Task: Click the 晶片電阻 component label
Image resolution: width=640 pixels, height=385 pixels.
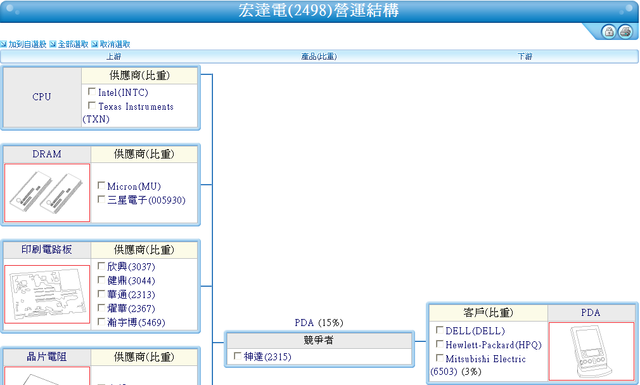Action: [x=47, y=357]
